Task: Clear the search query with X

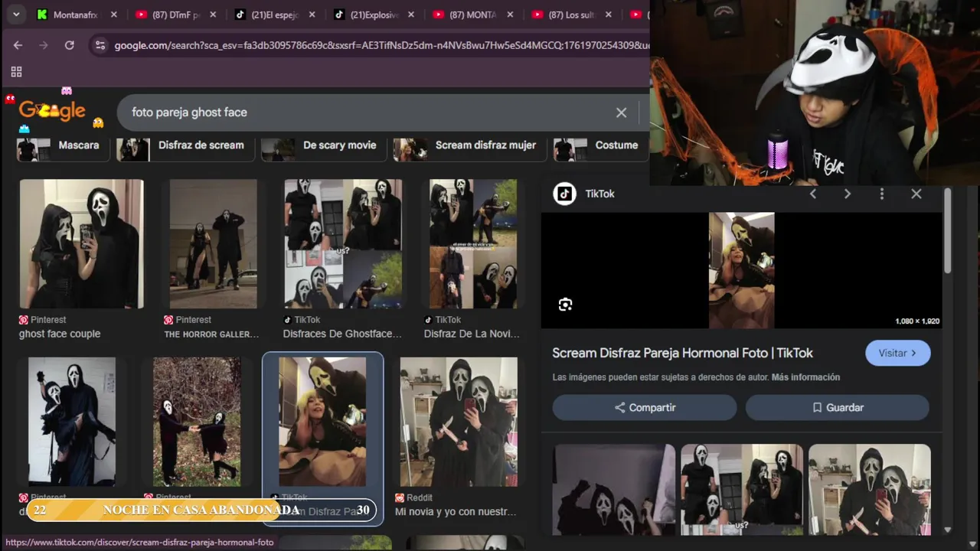Action: tap(621, 112)
